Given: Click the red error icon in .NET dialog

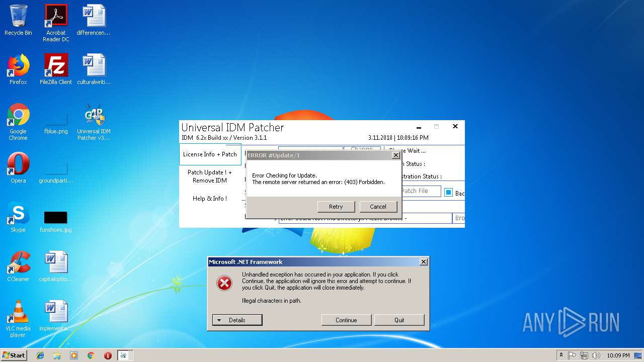Looking at the screenshot, I should 224,283.
